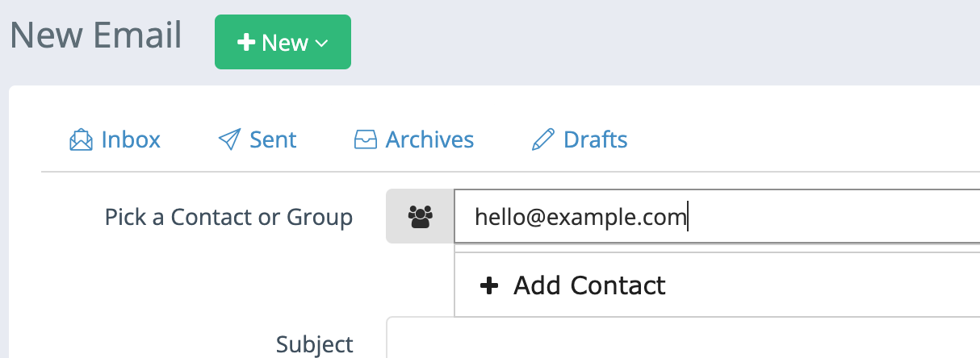This screenshot has width=980, height=358.
Task: Place cursor after ".com" in the typed address
Action: click(687, 217)
